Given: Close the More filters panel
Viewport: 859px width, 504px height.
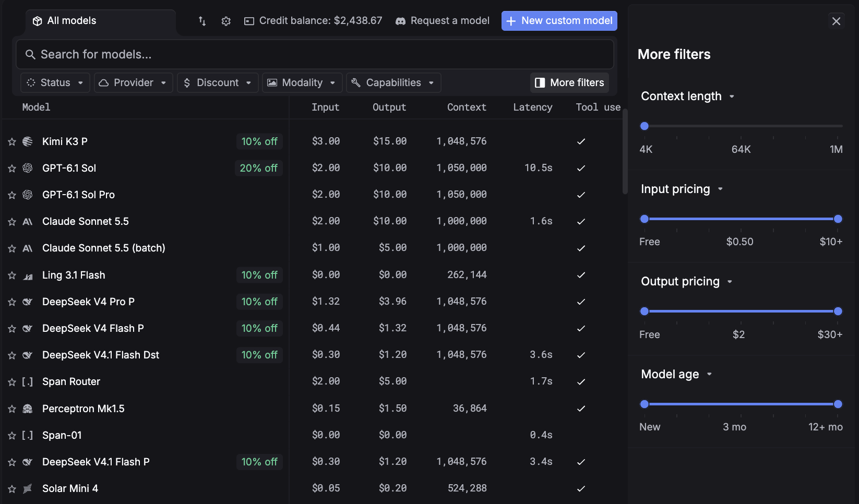Looking at the screenshot, I should pos(836,21).
